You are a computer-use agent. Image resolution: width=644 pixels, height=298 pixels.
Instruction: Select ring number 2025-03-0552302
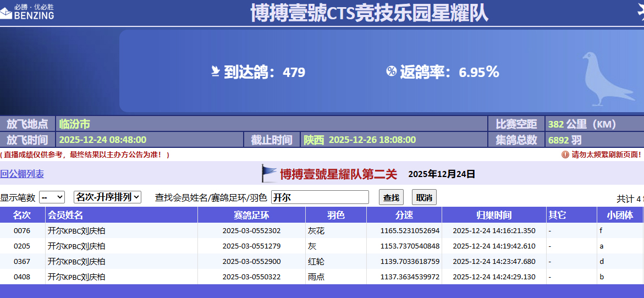click(x=251, y=231)
